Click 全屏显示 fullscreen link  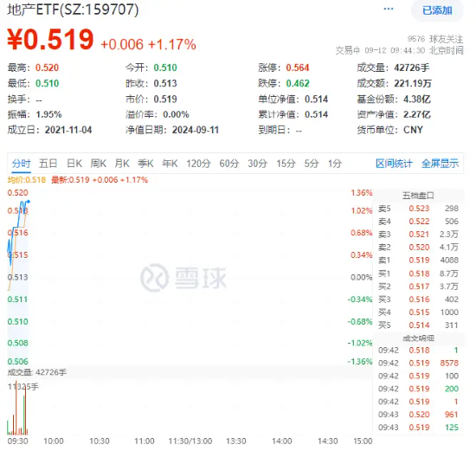440,164
